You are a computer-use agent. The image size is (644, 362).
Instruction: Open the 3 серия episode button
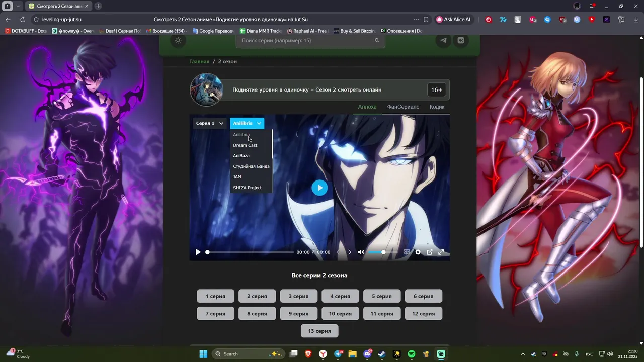pos(299,296)
